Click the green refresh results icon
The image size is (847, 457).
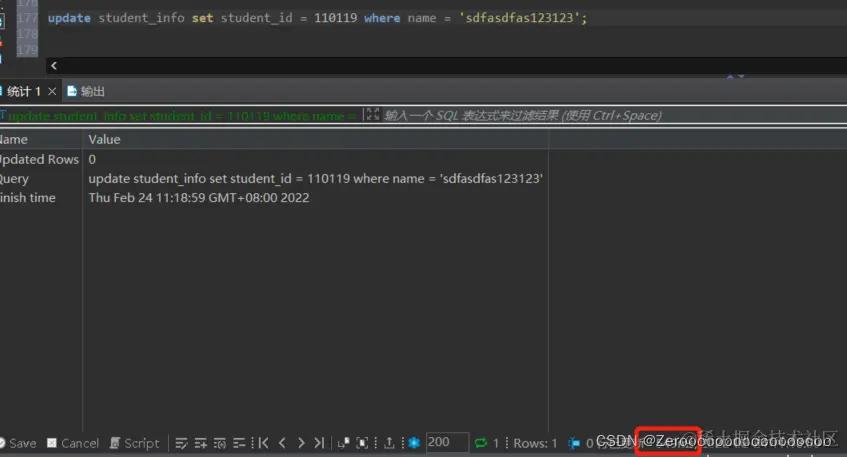(481, 443)
